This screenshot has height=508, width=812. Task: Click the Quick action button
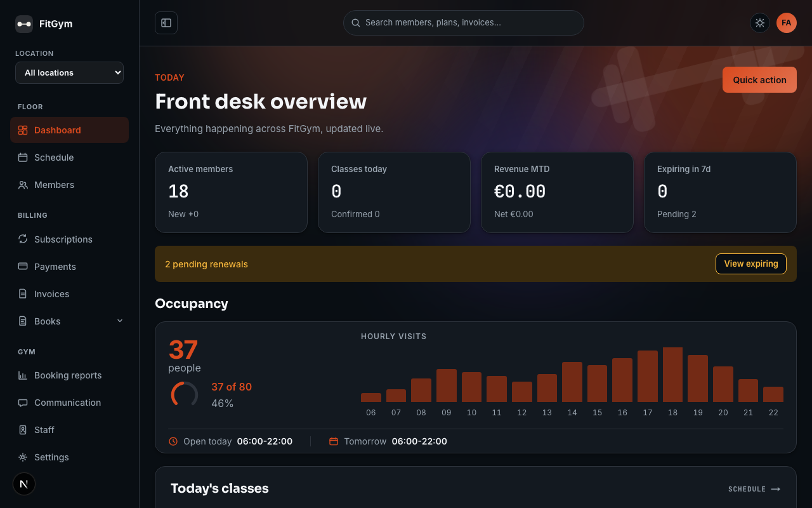point(759,80)
